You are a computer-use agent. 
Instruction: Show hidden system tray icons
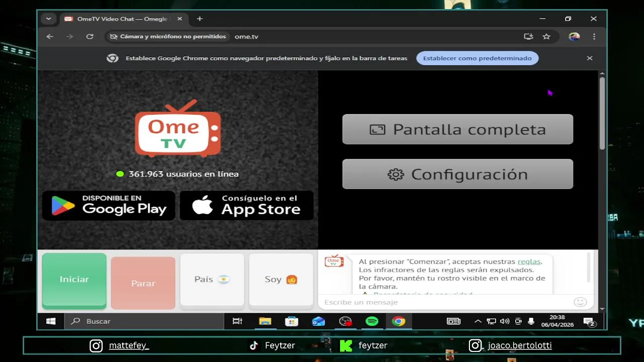pos(478,321)
